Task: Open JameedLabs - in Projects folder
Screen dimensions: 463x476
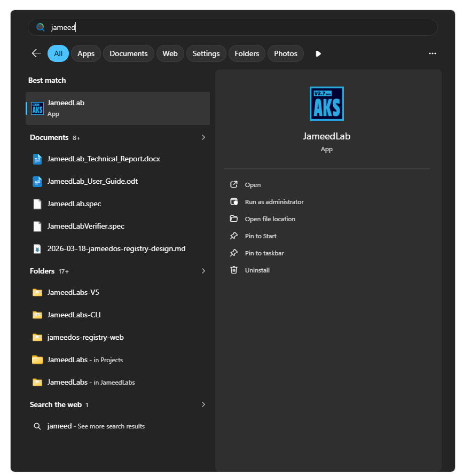Action: point(117,360)
